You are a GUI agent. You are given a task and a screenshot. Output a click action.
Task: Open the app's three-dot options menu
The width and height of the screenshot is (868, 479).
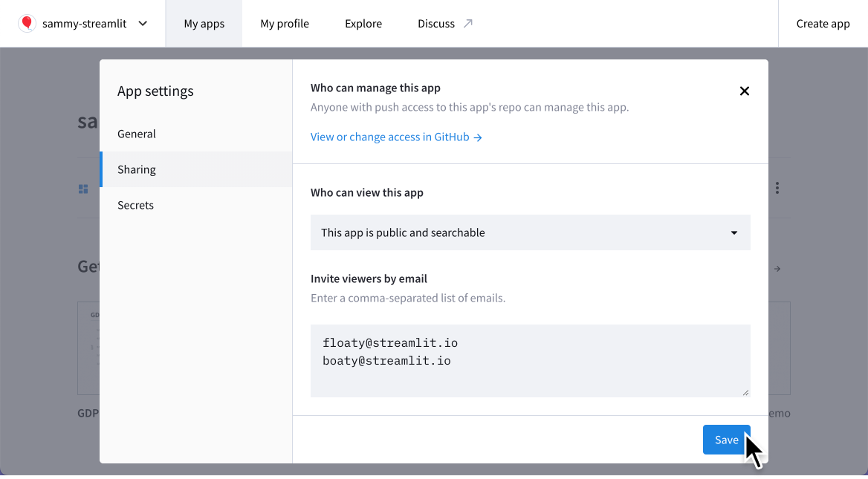tap(777, 188)
